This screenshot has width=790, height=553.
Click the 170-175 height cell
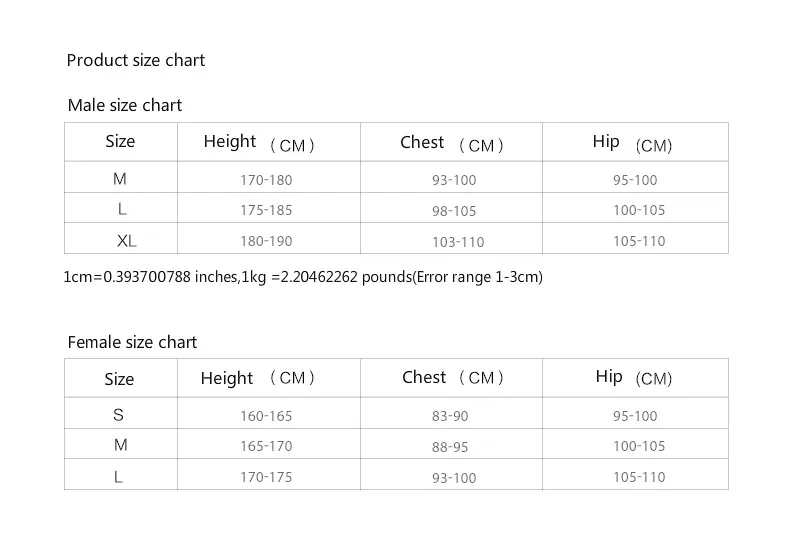coord(266,477)
